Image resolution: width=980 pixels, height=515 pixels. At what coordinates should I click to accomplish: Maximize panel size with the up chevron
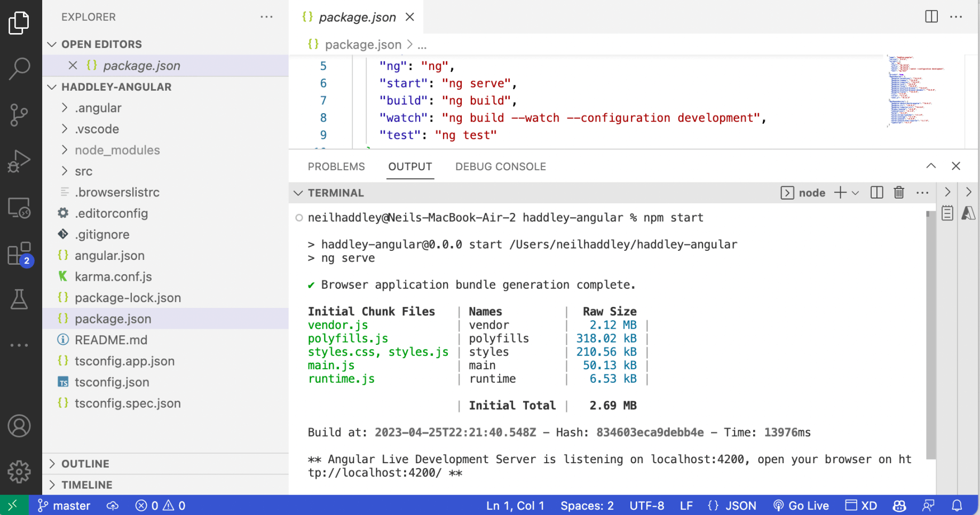click(x=931, y=166)
